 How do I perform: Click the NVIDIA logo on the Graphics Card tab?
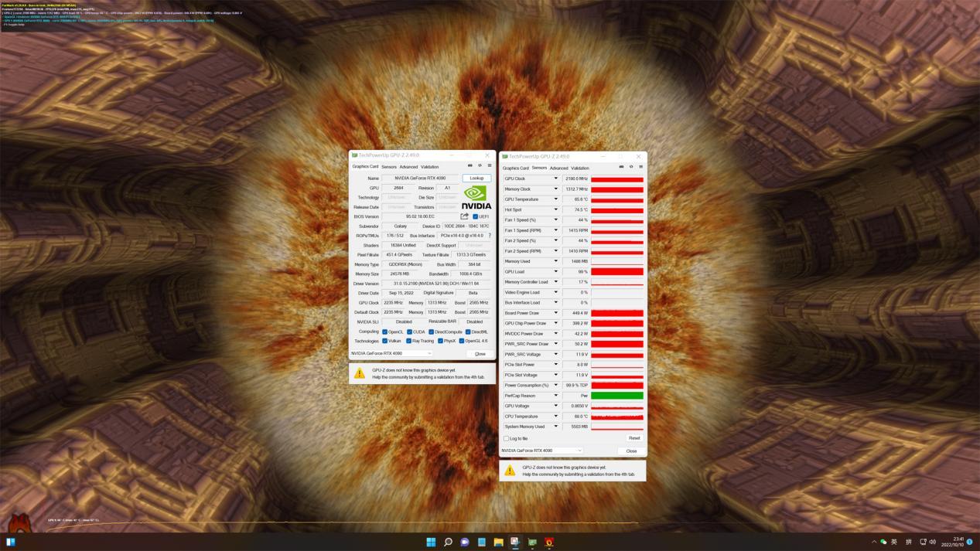coord(475,199)
